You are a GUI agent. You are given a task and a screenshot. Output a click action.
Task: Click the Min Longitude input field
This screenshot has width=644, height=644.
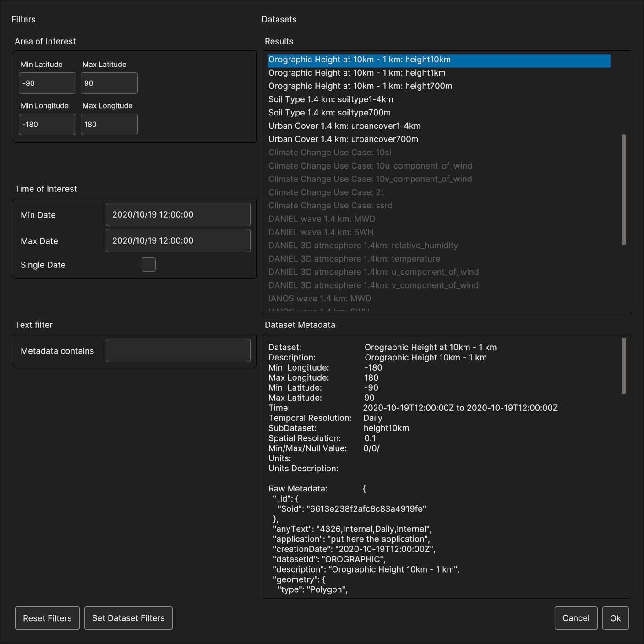pyautogui.click(x=47, y=125)
